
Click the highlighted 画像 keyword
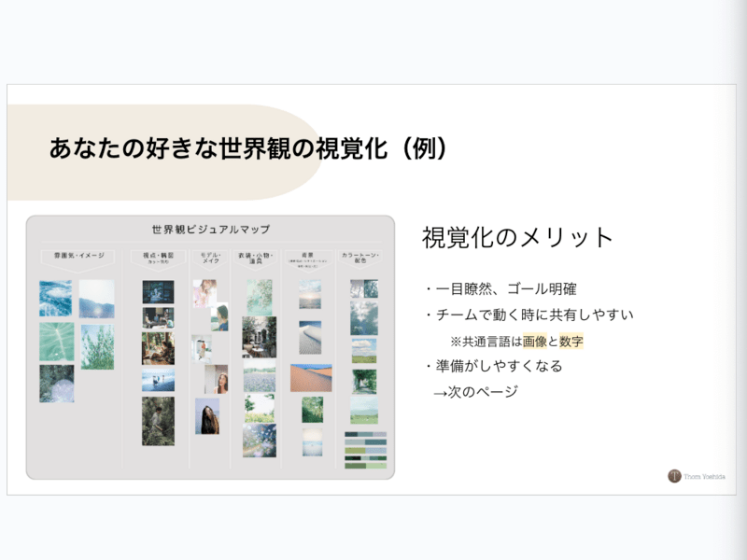(x=534, y=342)
